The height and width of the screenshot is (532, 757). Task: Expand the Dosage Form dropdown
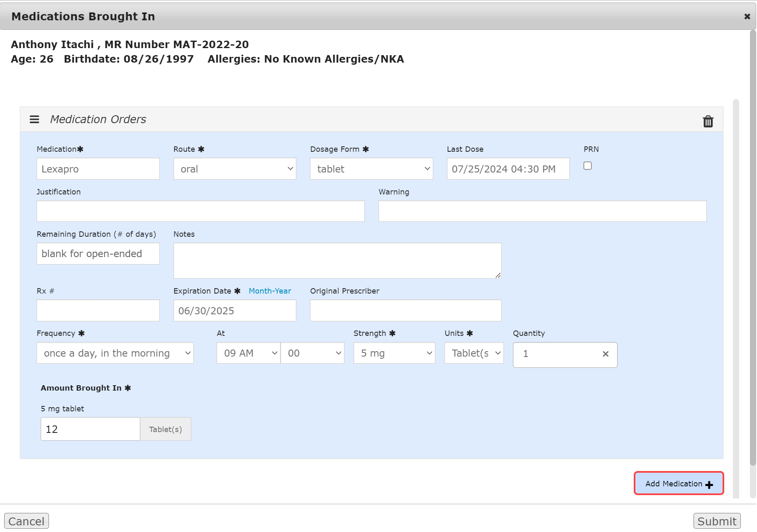click(371, 169)
